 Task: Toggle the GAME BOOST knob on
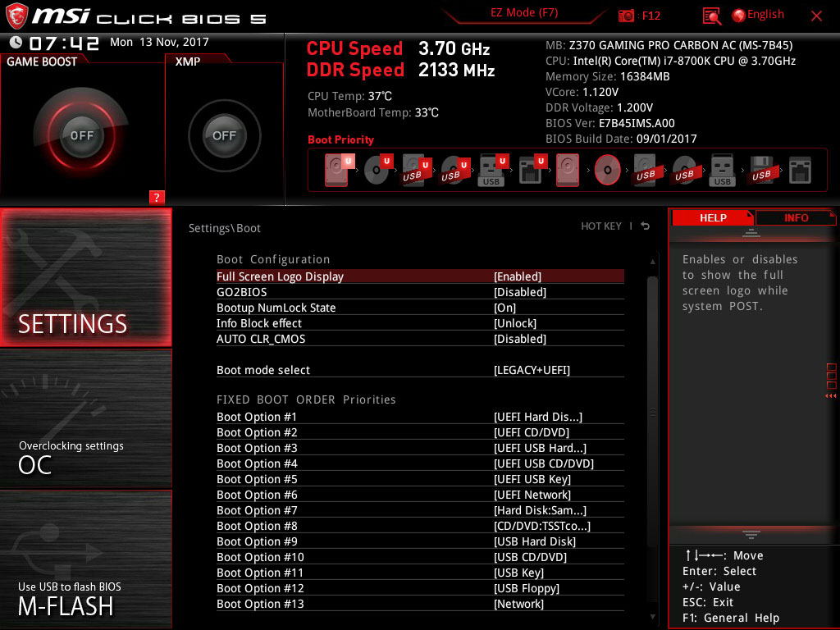click(x=81, y=135)
